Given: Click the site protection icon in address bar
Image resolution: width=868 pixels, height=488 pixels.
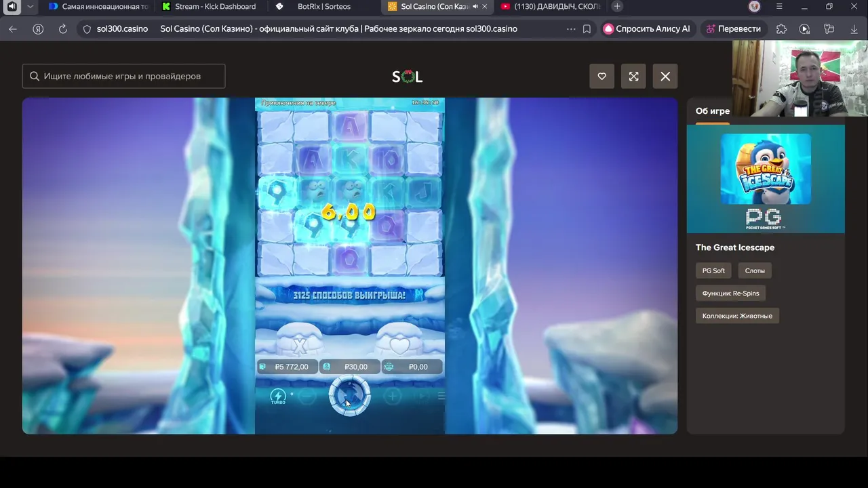Looking at the screenshot, I should [x=87, y=29].
